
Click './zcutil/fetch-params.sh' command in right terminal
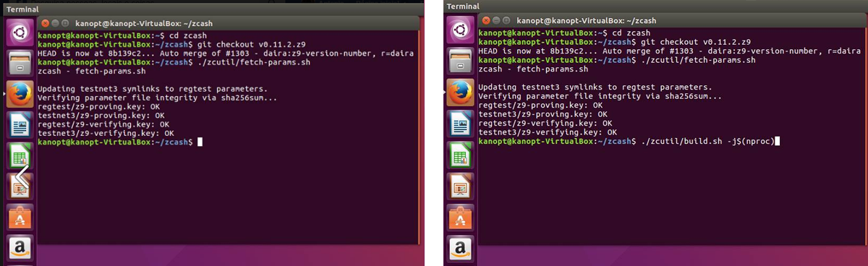pos(698,61)
